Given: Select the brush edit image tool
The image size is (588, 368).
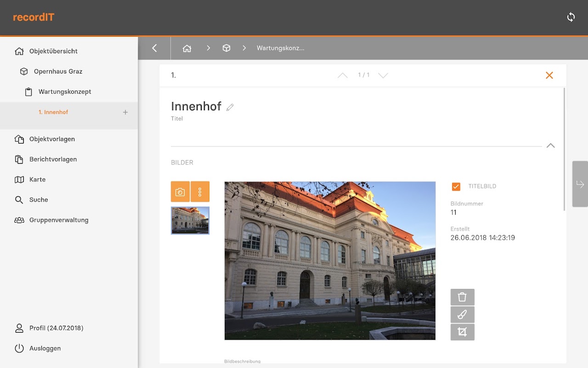Looking at the screenshot, I should pos(462,315).
